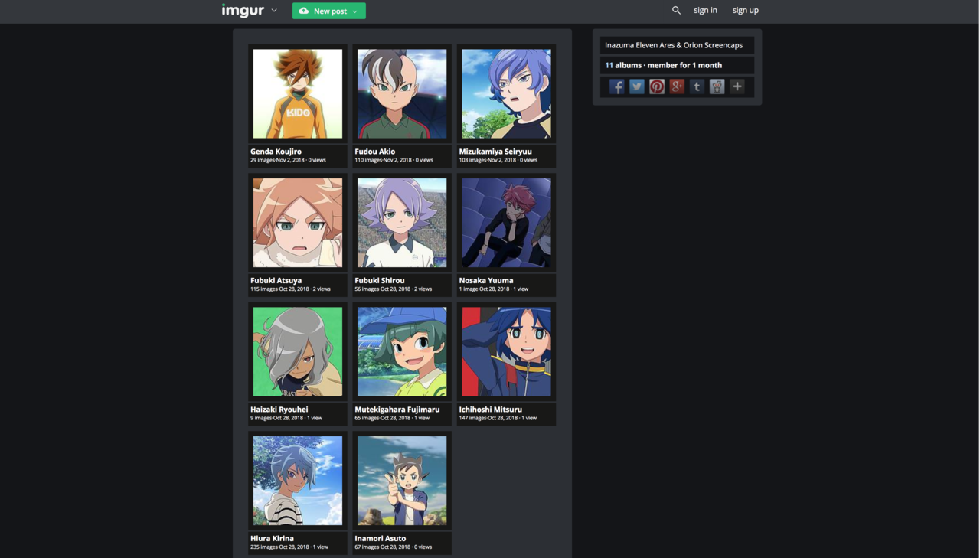The height and width of the screenshot is (558, 980).
Task: Open the Hiura Kirina album thumbnail
Action: coord(298,481)
